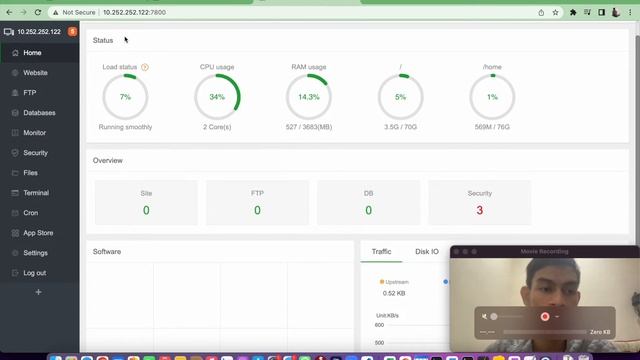Open recording options dropdown arrow beside record button
Screen dimensions: 640x360
click(x=557, y=317)
